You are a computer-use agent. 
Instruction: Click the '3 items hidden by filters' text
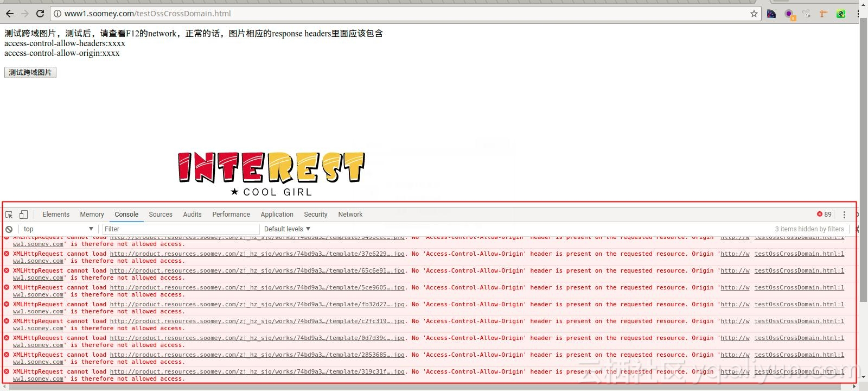[x=809, y=229]
